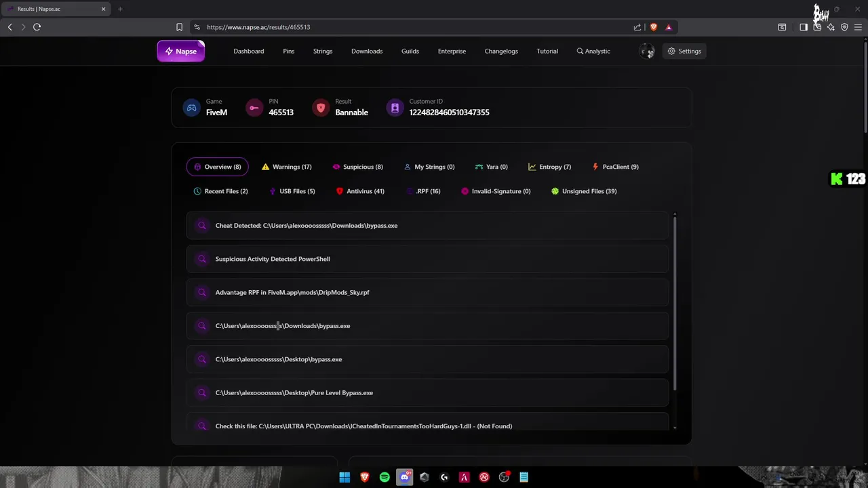The height and width of the screenshot is (488, 868).
Task: Click magnifier icon on Advantage RPF row
Action: [x=201, y=292]
